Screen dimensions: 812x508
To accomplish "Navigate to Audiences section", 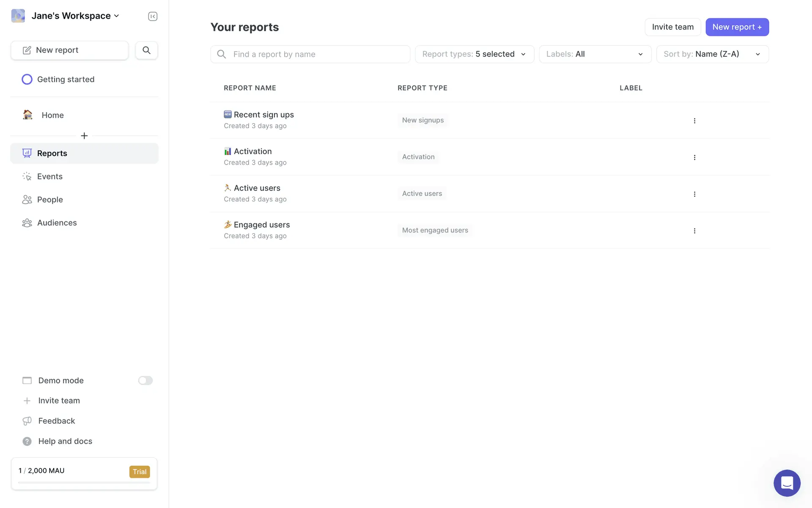I will coord(57,223).
